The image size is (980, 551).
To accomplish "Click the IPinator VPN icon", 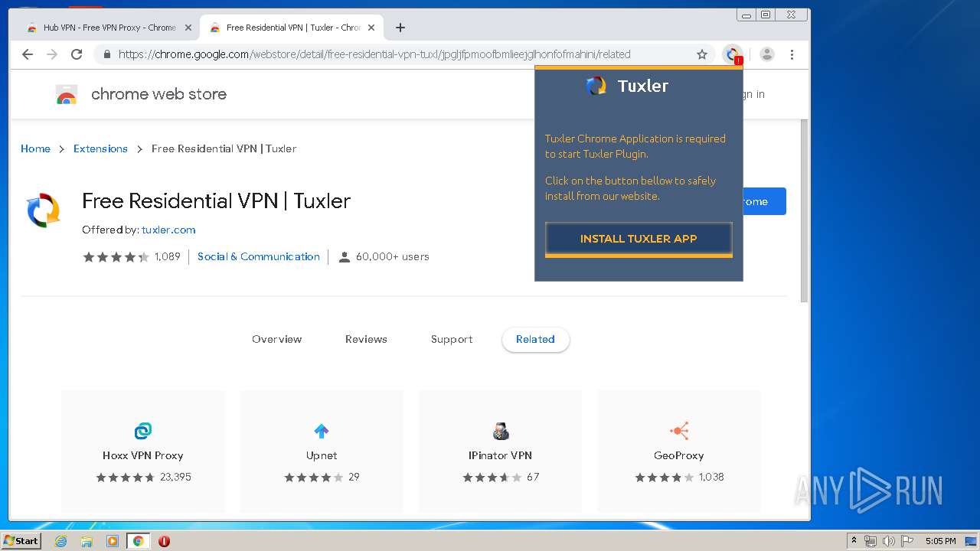I will 501,431.
